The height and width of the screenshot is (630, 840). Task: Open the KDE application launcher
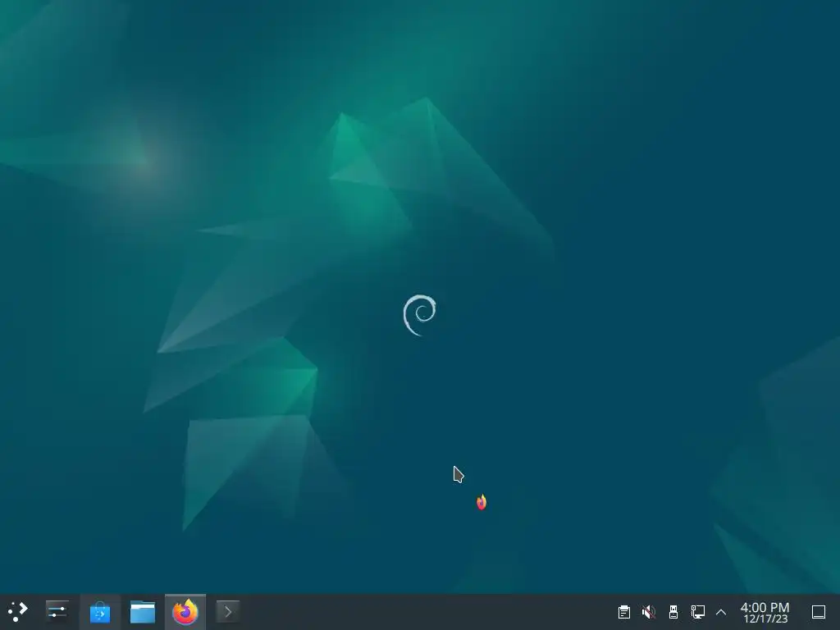coord(18,611)
